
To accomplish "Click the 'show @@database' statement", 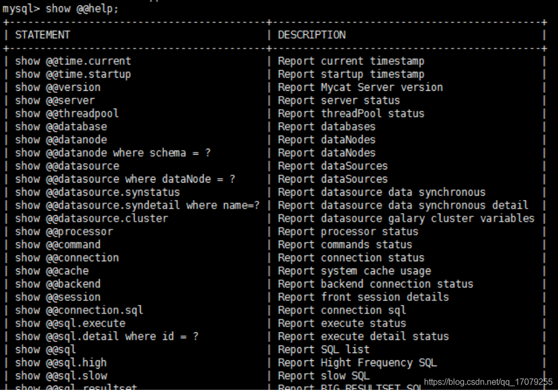I will pos(61,127).
